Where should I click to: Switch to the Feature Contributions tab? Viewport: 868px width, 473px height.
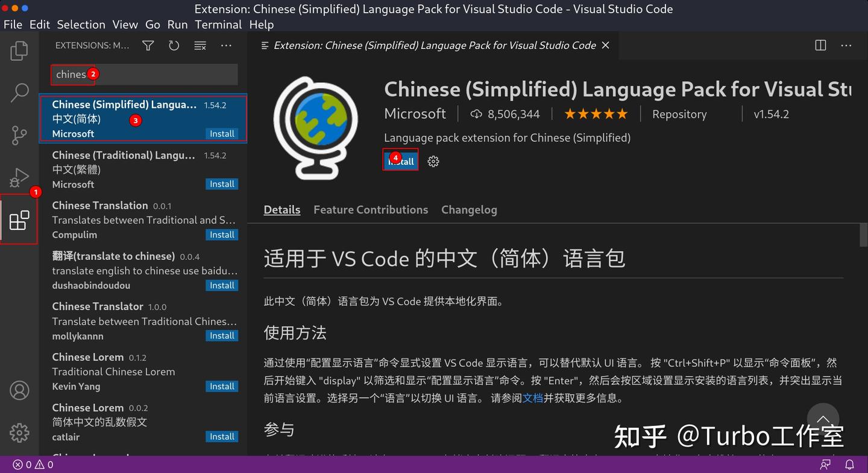click(x=371, y=209)
